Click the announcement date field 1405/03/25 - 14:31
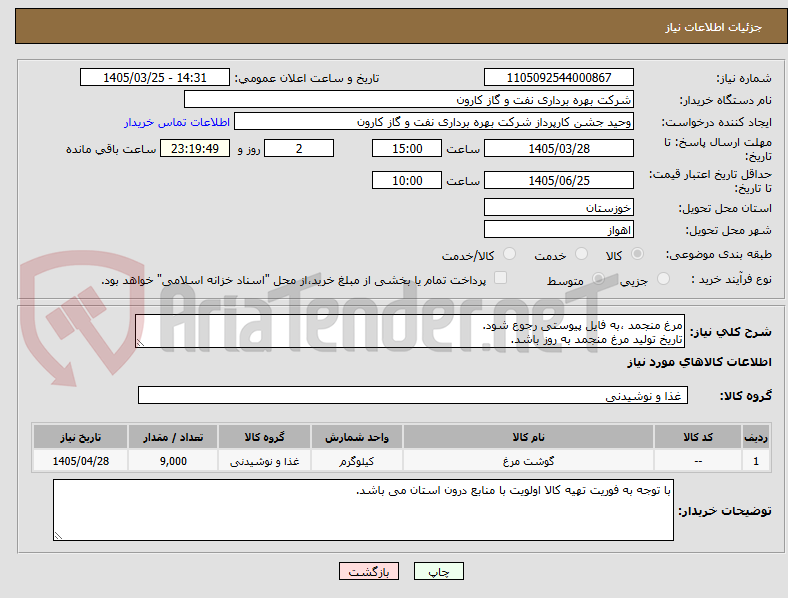Screen dimensions: 788x598 [155, 77]
